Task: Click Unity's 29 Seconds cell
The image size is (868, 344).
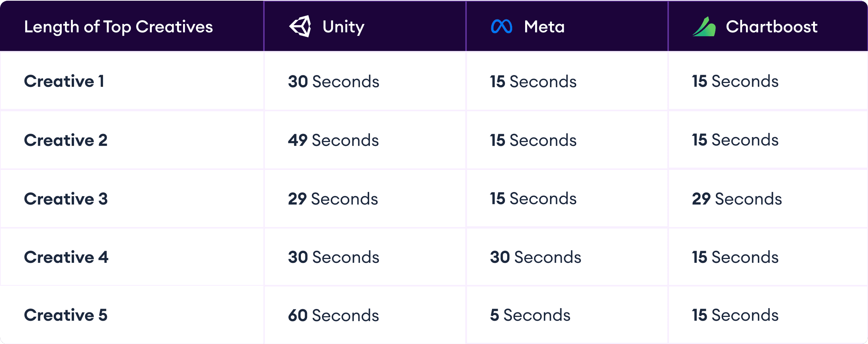Action: click(x=333, y=199)
